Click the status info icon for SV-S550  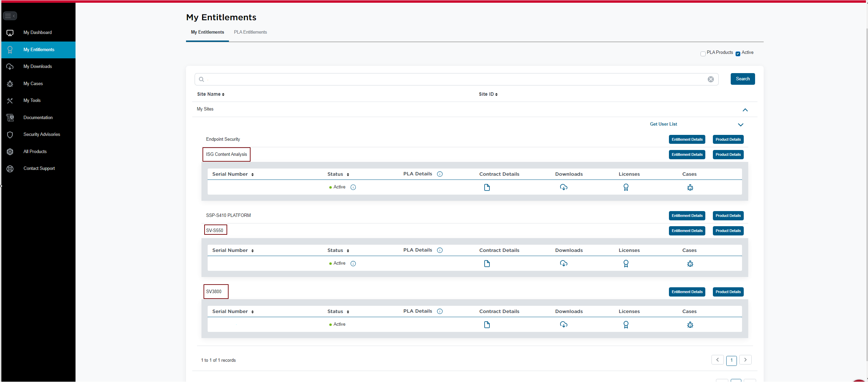pos(353,264)
